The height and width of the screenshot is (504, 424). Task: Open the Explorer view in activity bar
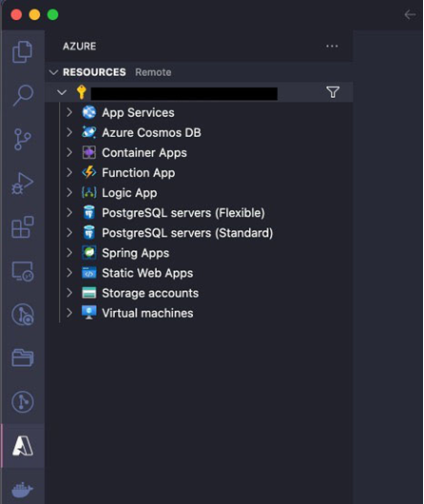click(23, 51)
